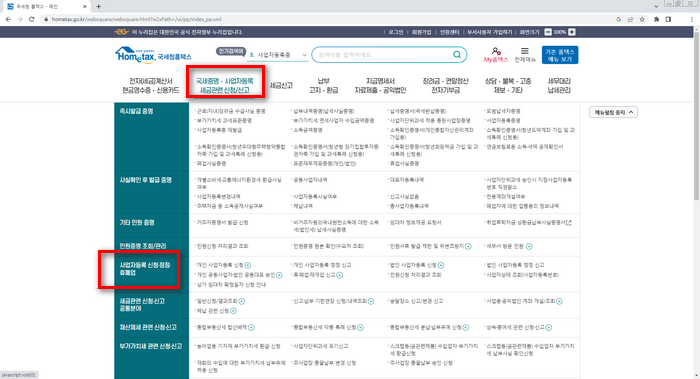Image resolution: width=700 pixels, height=379 pixels.
Task: Open 납부 고지·환급 menu
Action: (324, 86)
